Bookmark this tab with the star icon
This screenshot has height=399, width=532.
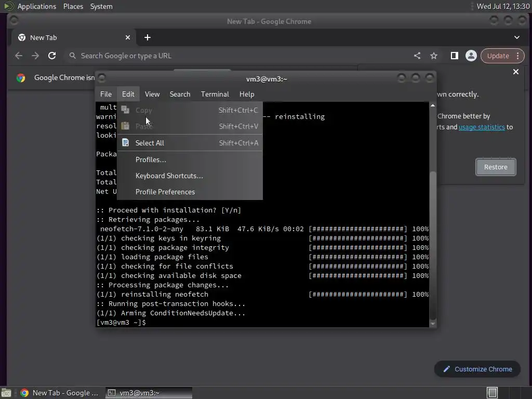[434, 56]
